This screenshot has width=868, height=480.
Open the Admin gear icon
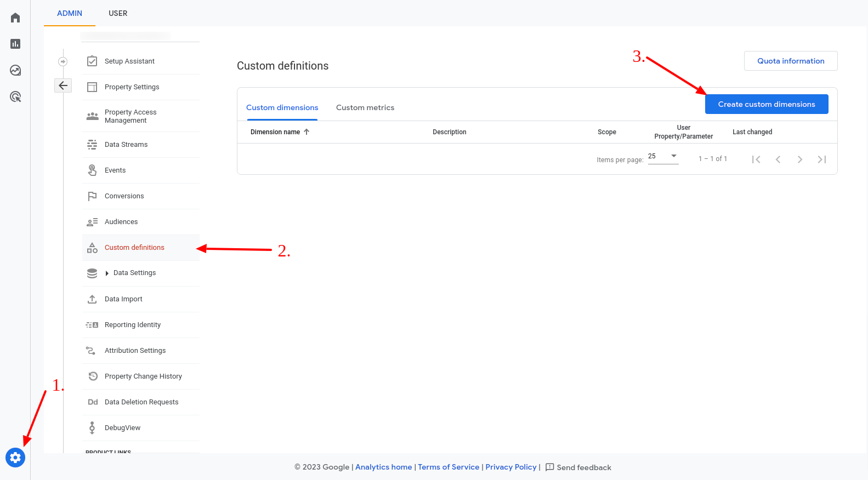[15, 457]
